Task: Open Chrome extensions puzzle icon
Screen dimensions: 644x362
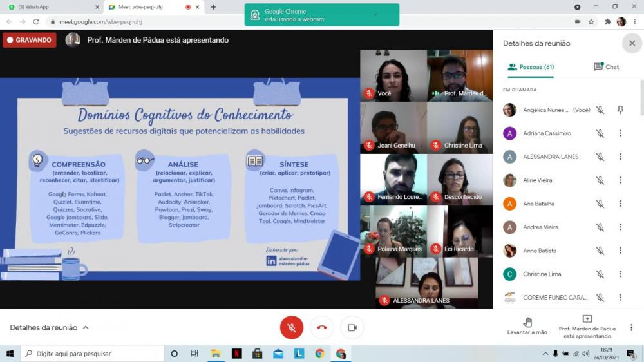Action: 607,22
